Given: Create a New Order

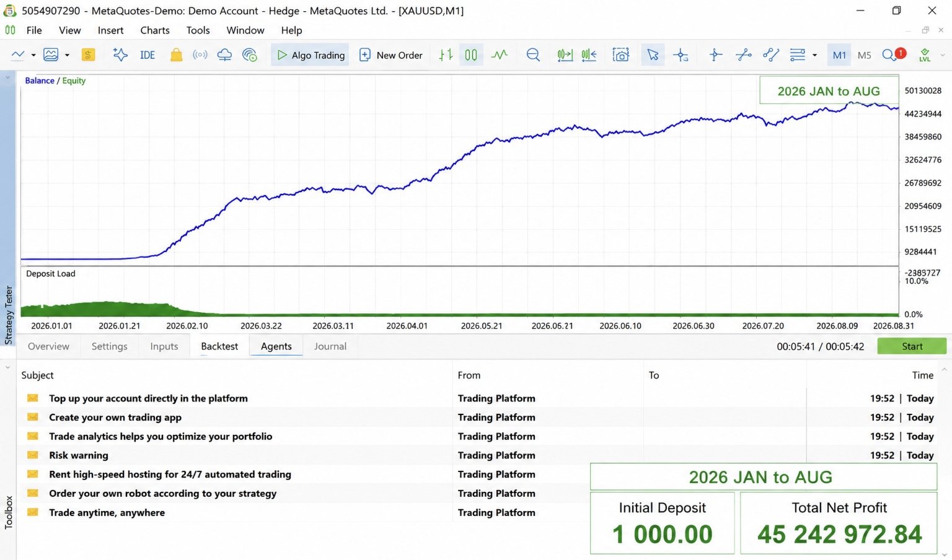Looking at the screenshot, I should [x=390, y=55].
